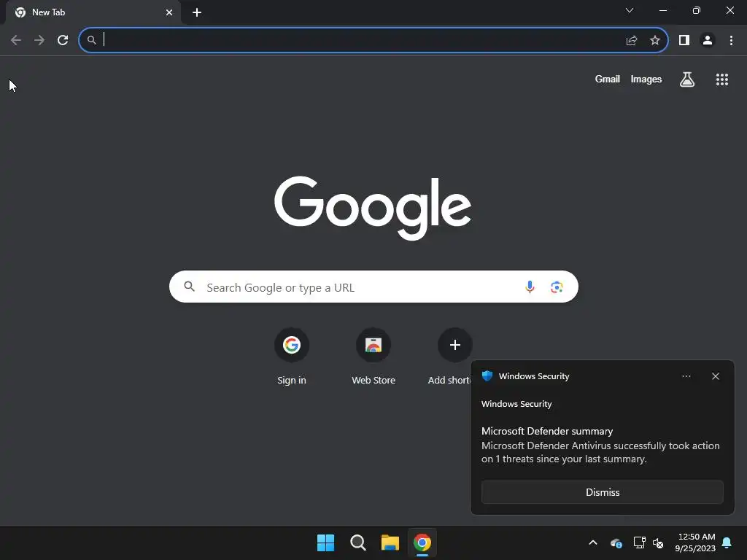Click the browser back arrow
Image resolution: width=747 pixels, height=560 pixels.
click(x=16, y=40)
